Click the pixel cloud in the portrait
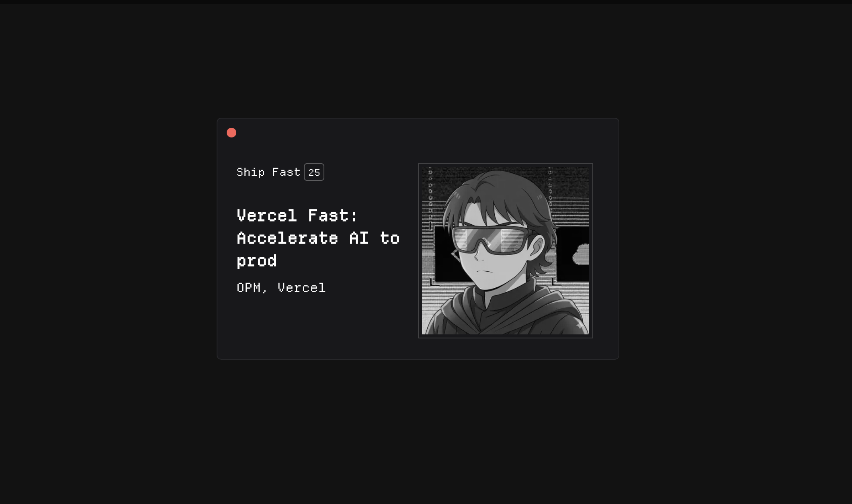 tap(581, 254)
